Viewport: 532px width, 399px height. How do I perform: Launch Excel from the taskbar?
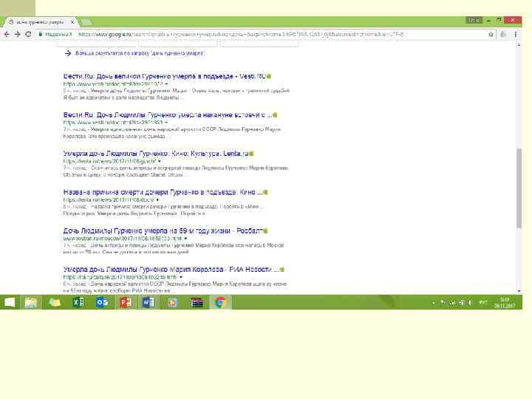78,302
